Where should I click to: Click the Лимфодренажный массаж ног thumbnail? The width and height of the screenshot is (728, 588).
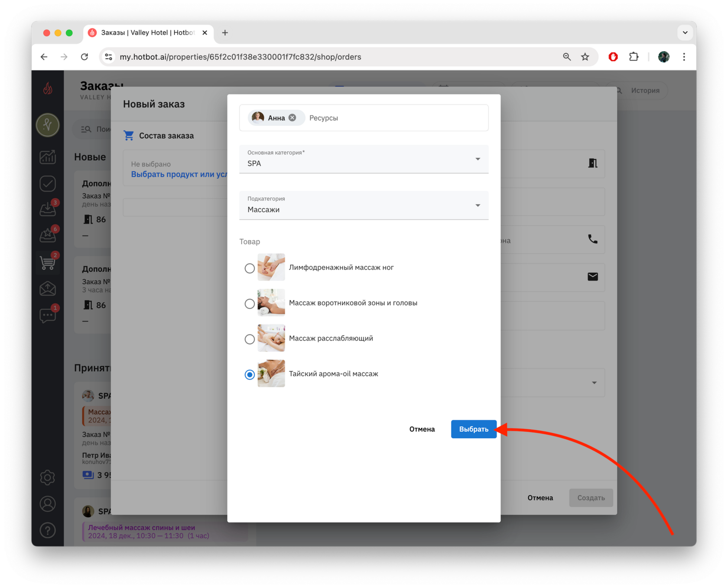click(x=271, y=267)
